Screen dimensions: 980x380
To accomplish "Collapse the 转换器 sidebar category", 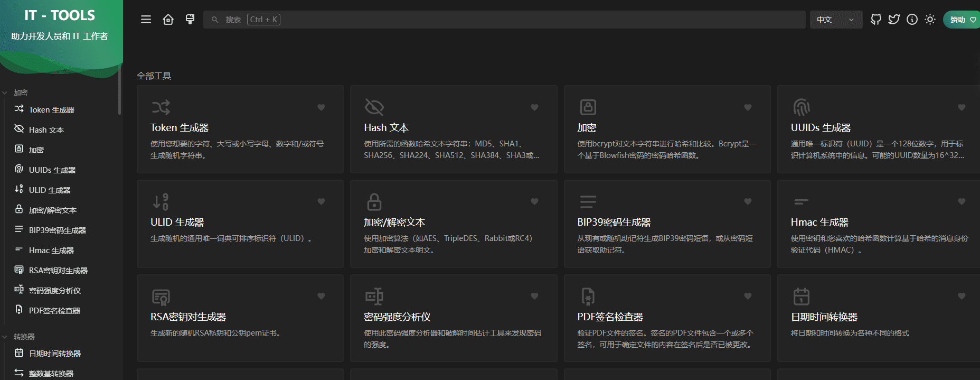I will 24,337.
